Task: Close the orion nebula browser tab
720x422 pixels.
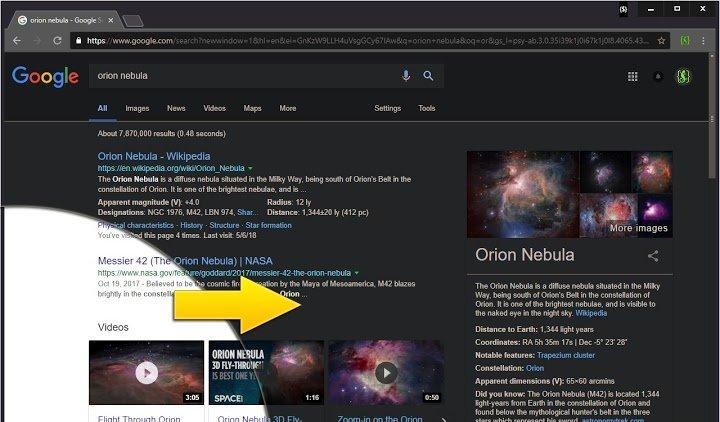Action: tap(111, 20)
